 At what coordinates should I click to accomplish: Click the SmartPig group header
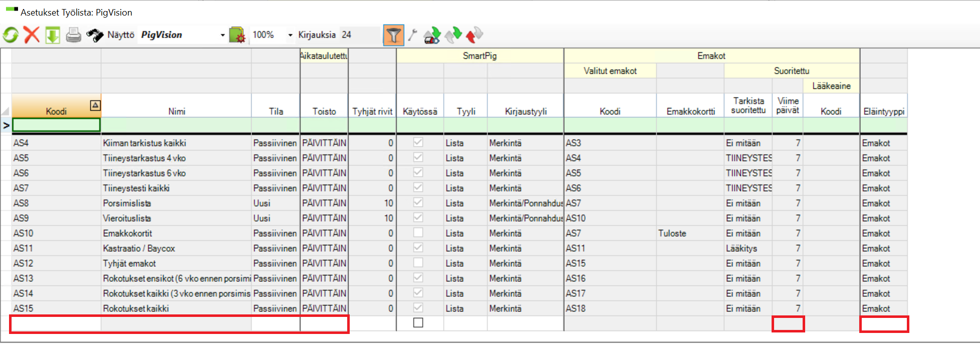(x=480, y=56)
